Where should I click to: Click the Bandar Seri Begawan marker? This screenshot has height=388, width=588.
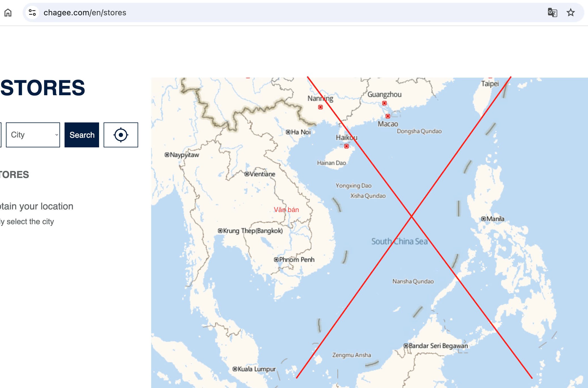(x=406, y=346)
